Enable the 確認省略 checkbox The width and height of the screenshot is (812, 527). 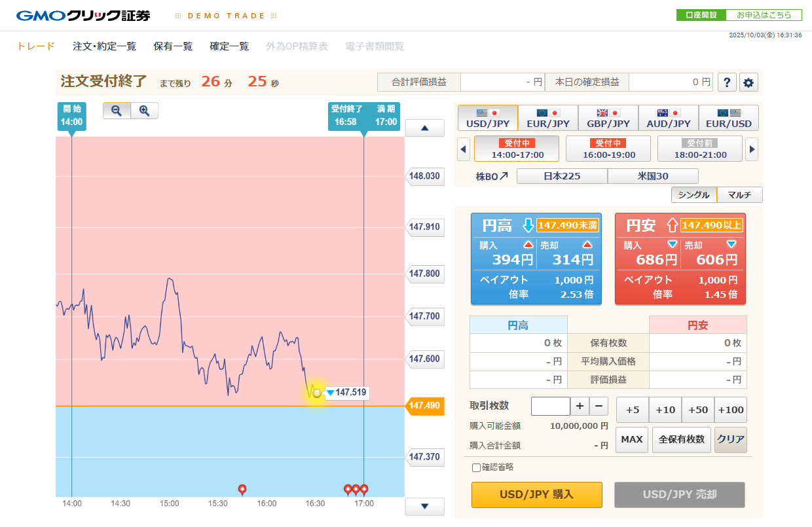(x=476, y=467)
